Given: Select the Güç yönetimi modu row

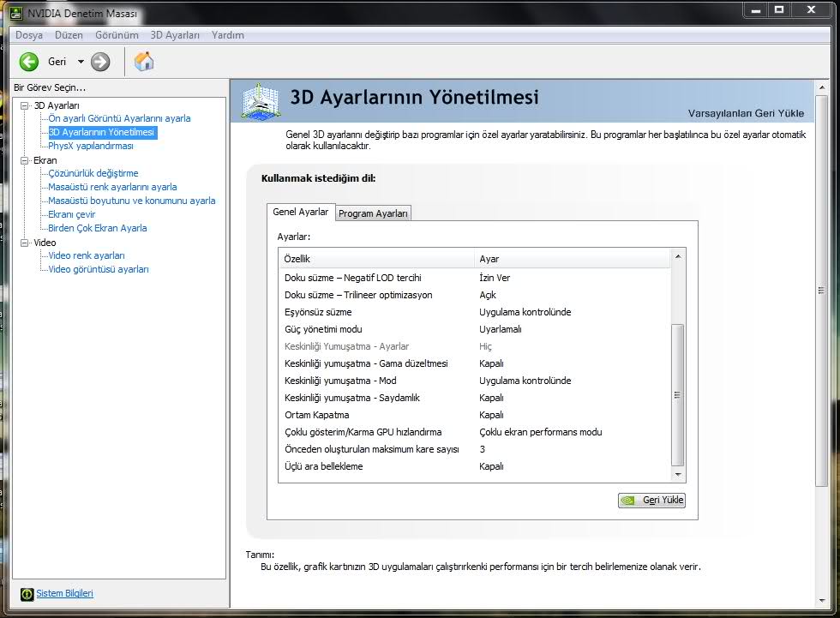Looking at the screenshot, I should click(x=475, y=329).
